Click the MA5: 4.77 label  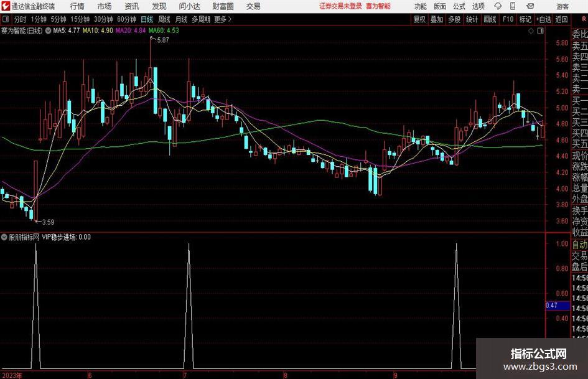pyautogui.click(x=67, y=30)
